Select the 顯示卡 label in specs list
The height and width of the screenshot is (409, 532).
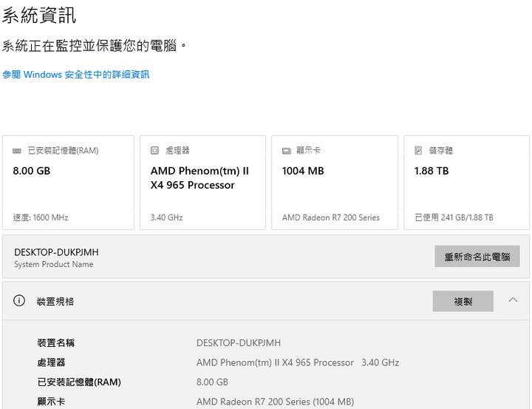coord(51,402)
